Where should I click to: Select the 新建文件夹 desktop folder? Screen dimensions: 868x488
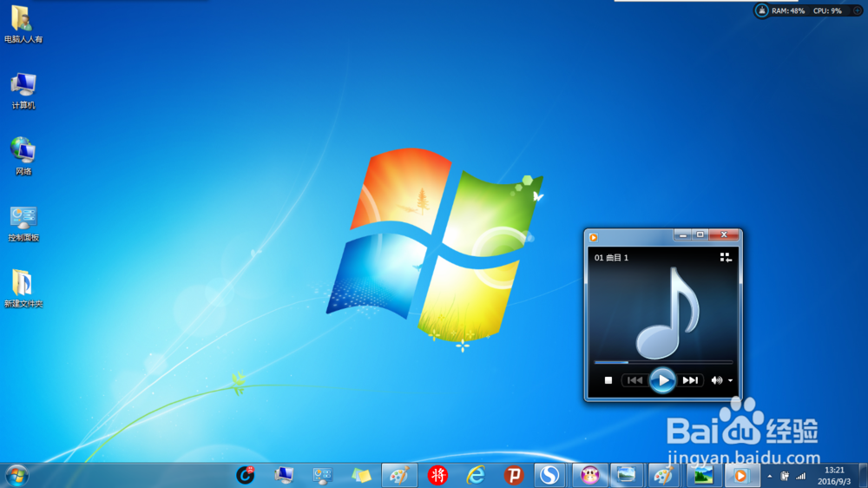pyautogui.click(x=23, y=288)
